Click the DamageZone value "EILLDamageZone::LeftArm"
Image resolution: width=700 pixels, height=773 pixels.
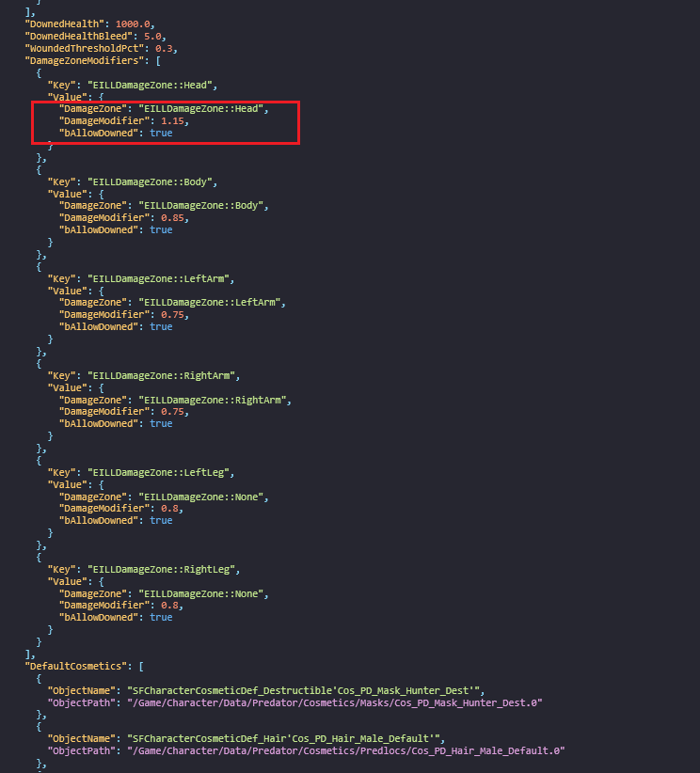point(213,303)
